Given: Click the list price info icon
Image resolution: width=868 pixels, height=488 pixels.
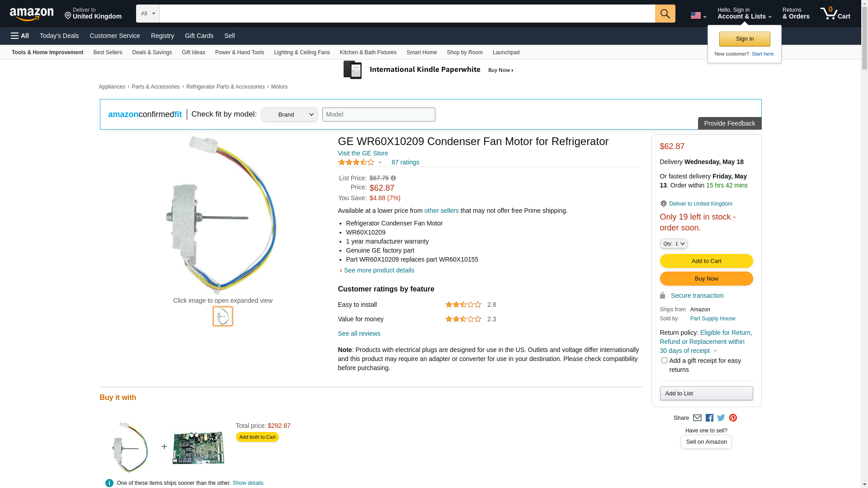Looking at the screenshot, I should 393,178.
